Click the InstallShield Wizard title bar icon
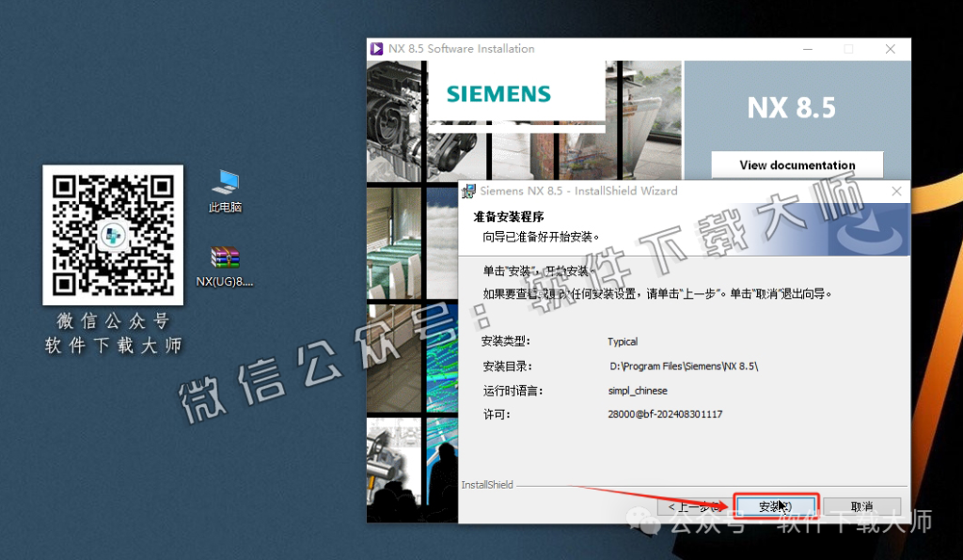This screenshot has height=560, width=963. coord(469,191)
